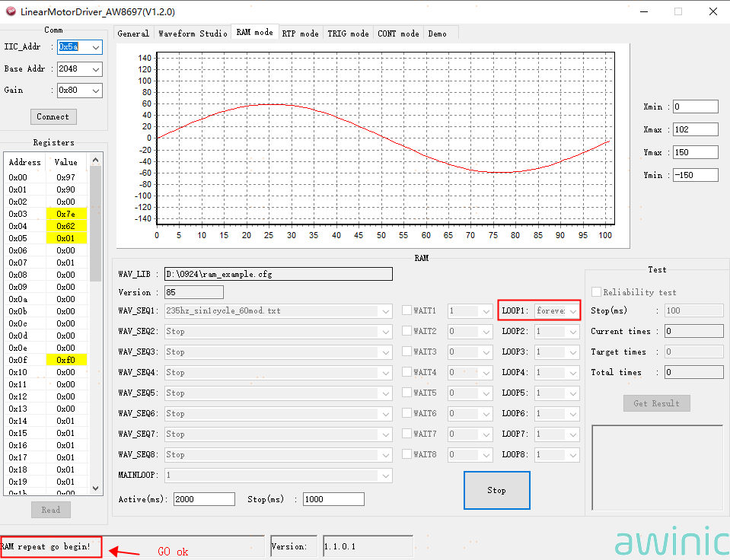The width and height of the screenshot is (730, 560).
Task: Expand the LOOP2 dropdown
Action: tap(572, 332)
